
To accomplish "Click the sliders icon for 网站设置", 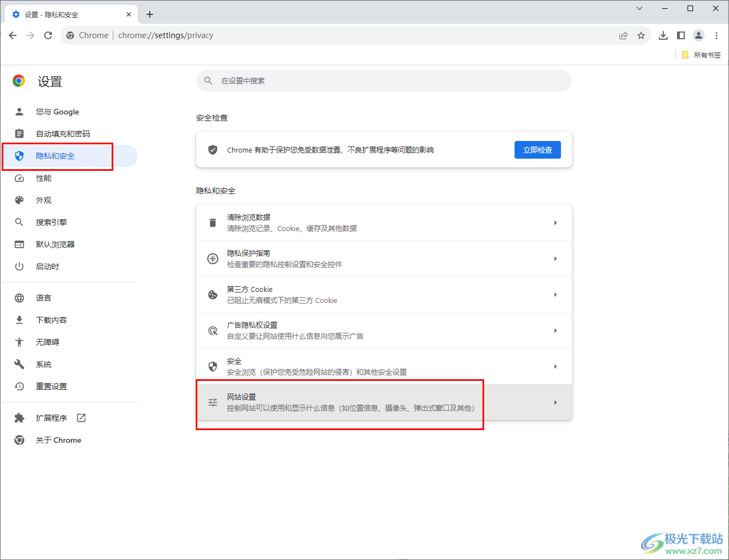I will [x=213, y=402].
